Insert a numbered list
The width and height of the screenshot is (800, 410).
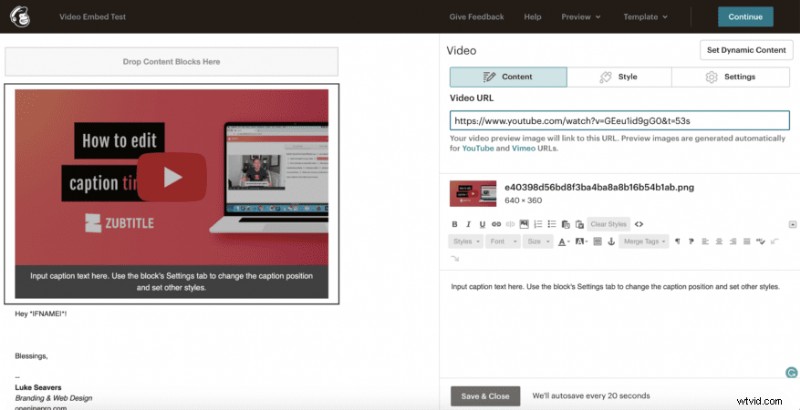538,224
